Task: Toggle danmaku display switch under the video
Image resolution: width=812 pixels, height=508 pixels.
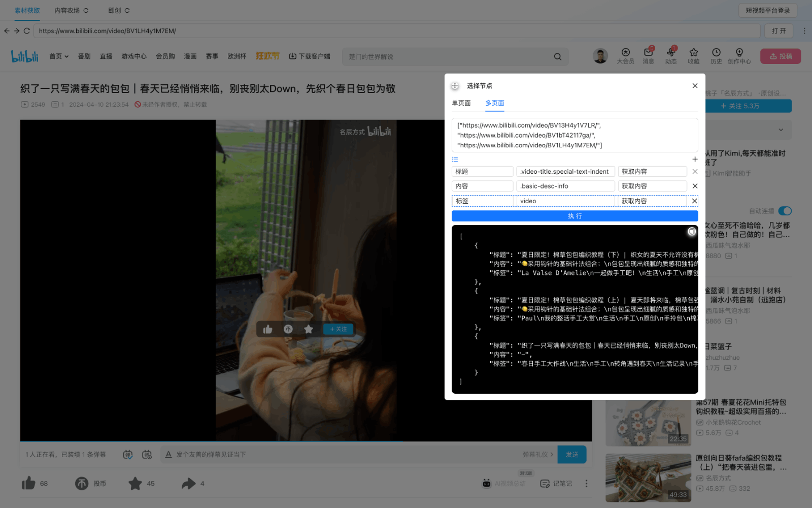Action: 128,455
